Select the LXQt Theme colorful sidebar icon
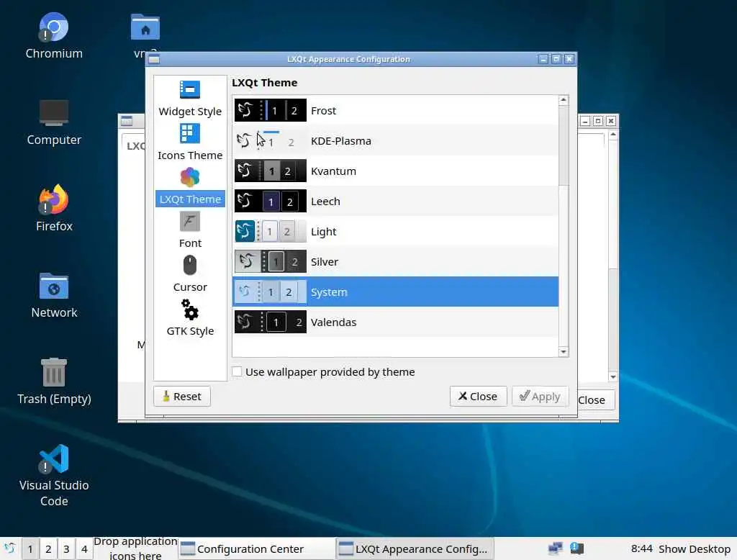The height and width of the screenshot is (560, 737). tap(190, 177)
